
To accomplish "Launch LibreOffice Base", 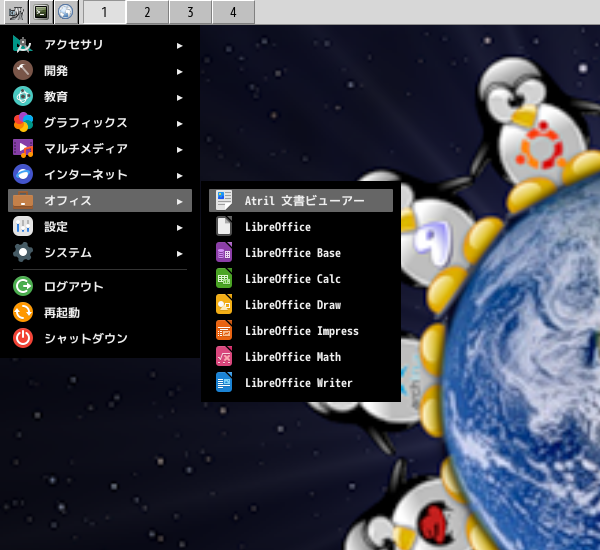I will tap(292, 253).
